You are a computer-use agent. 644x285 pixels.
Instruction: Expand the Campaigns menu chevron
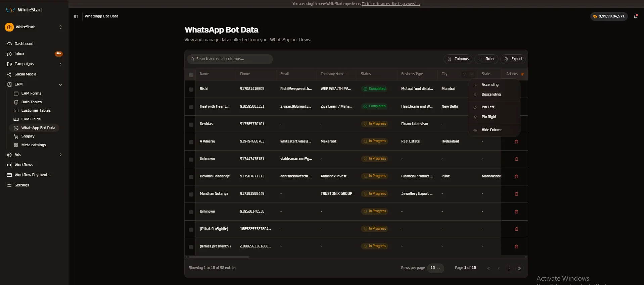(x=61, y=64)
